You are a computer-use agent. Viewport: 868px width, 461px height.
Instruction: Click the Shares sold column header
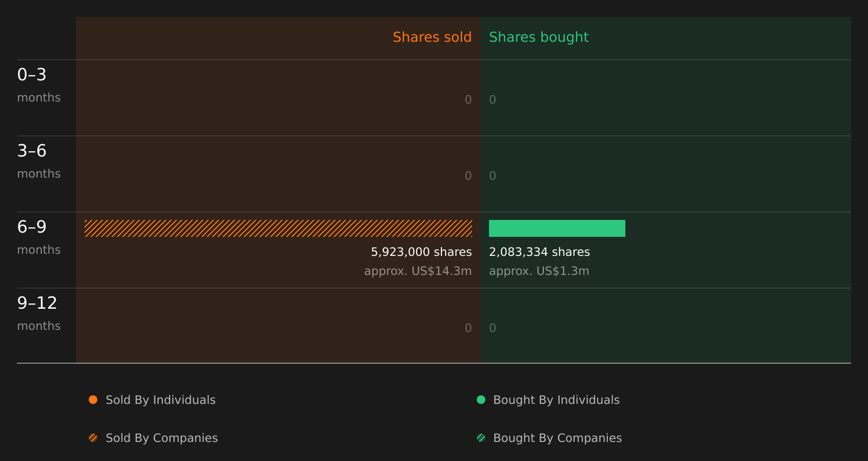[x=432, y=37]
